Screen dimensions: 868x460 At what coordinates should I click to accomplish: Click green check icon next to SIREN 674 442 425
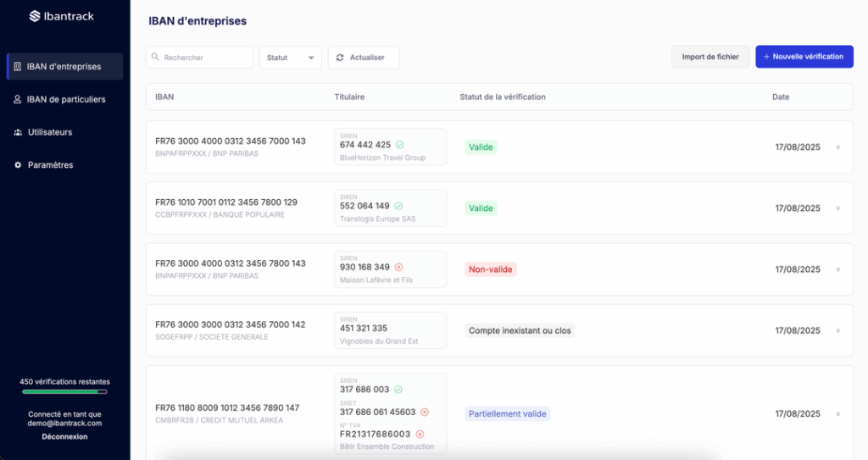tap(399, 145)
